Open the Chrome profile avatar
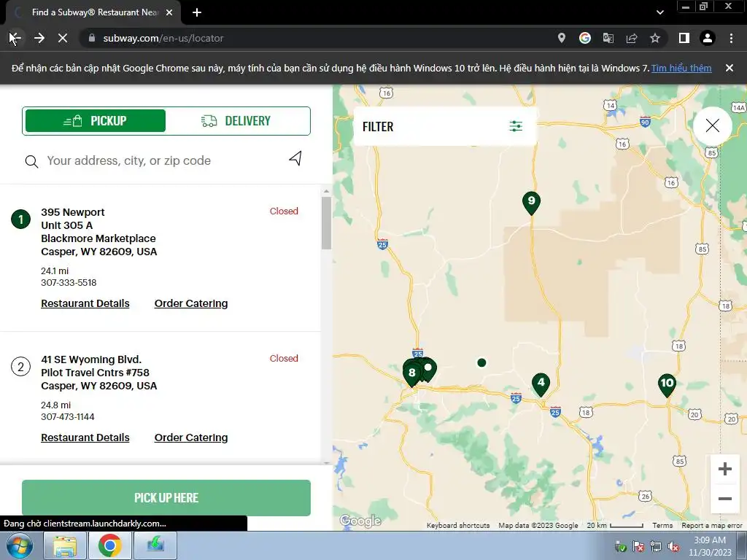The height and width of the screenshot is (560, 747). [x=708, y=38]
